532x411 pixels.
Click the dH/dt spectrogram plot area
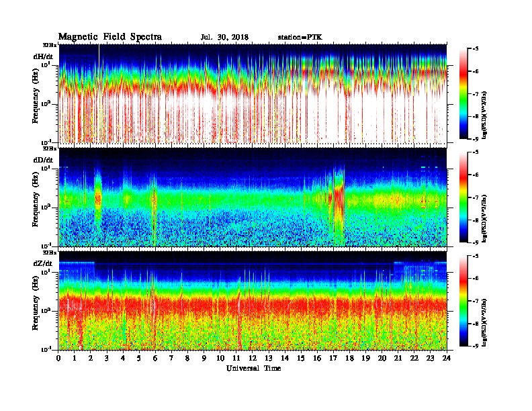[x=253, y=93]
